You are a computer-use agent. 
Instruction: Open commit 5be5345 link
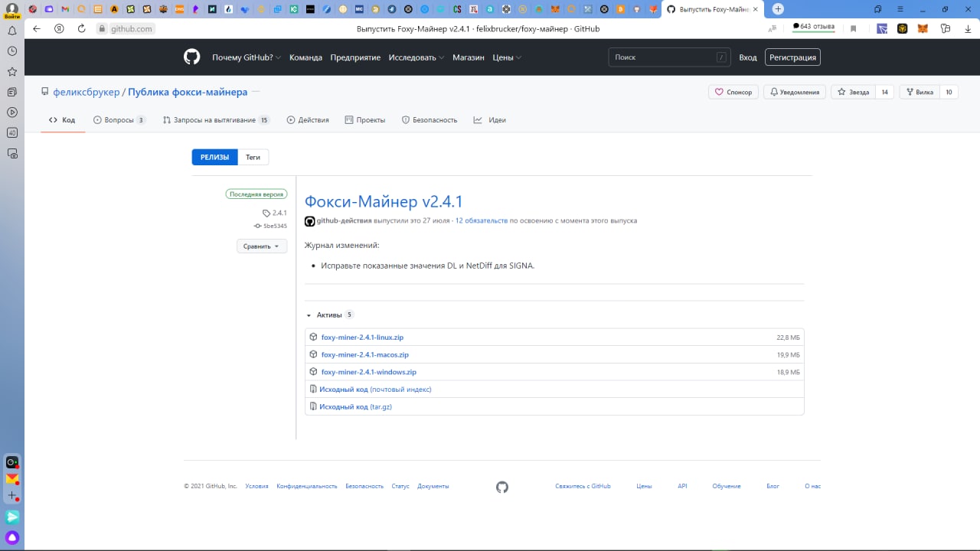[271, 226]
